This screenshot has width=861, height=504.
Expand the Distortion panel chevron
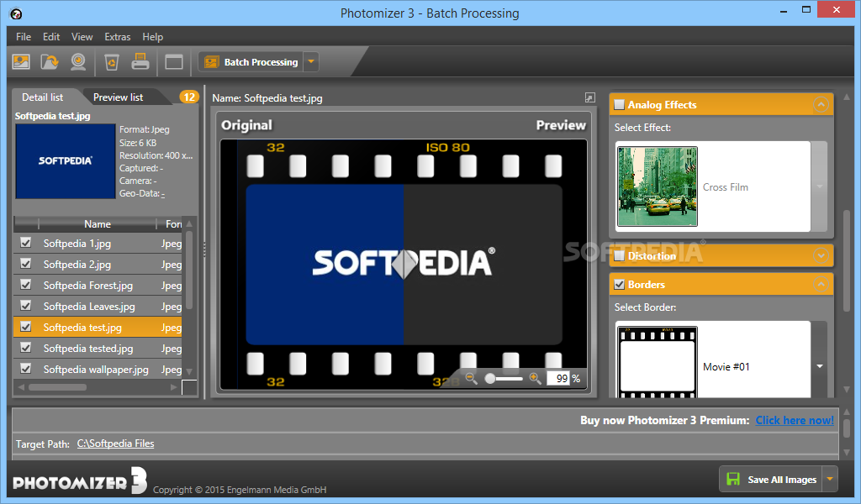click(821, 255)
